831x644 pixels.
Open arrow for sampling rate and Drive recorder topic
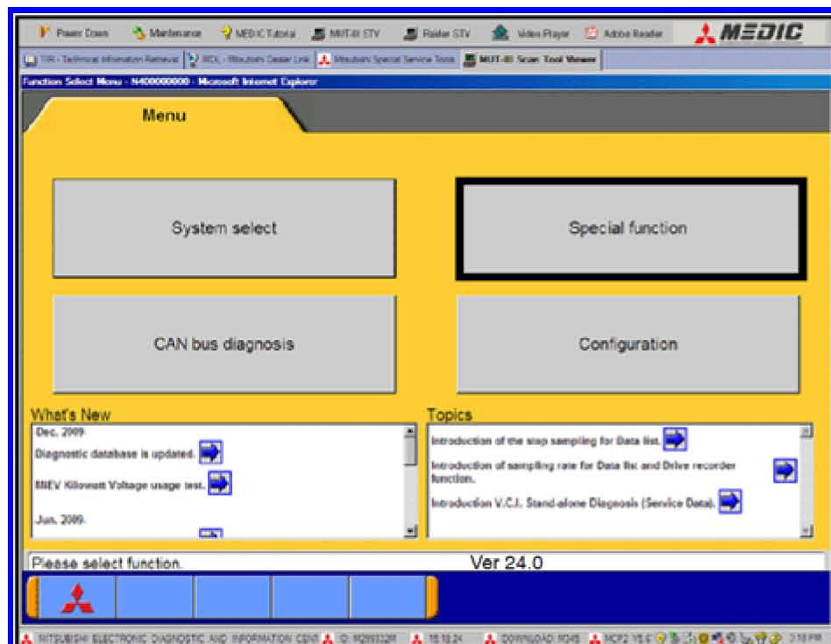(x=785, y=471)
